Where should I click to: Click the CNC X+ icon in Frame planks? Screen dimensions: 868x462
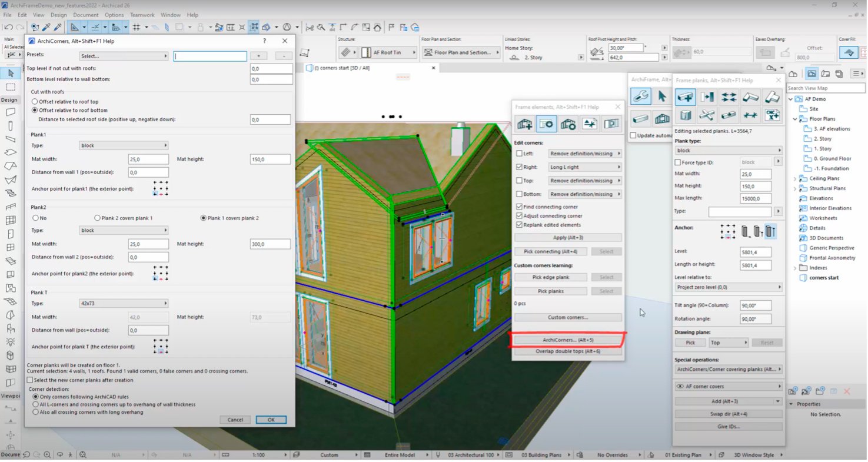(x=771, y=115)
